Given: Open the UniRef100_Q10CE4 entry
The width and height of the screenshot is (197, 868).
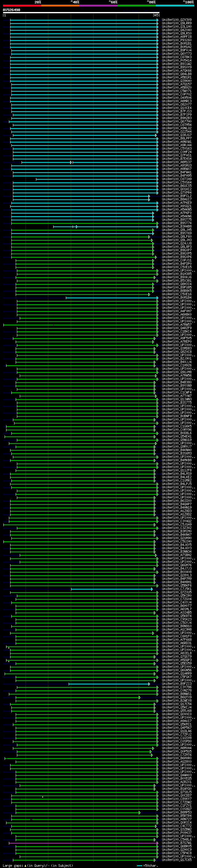Looking at the screenshot, I should [x=177, y=108].
